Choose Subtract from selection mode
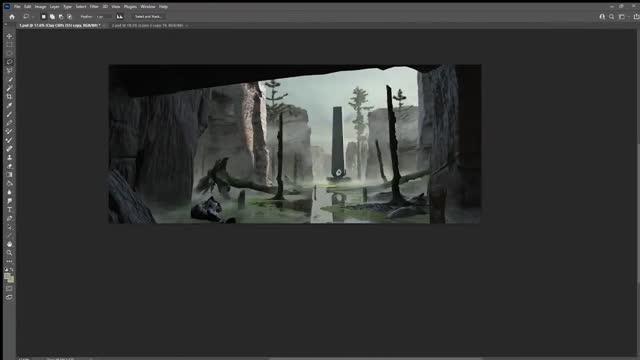640x360 pixels. click(61, 17)
